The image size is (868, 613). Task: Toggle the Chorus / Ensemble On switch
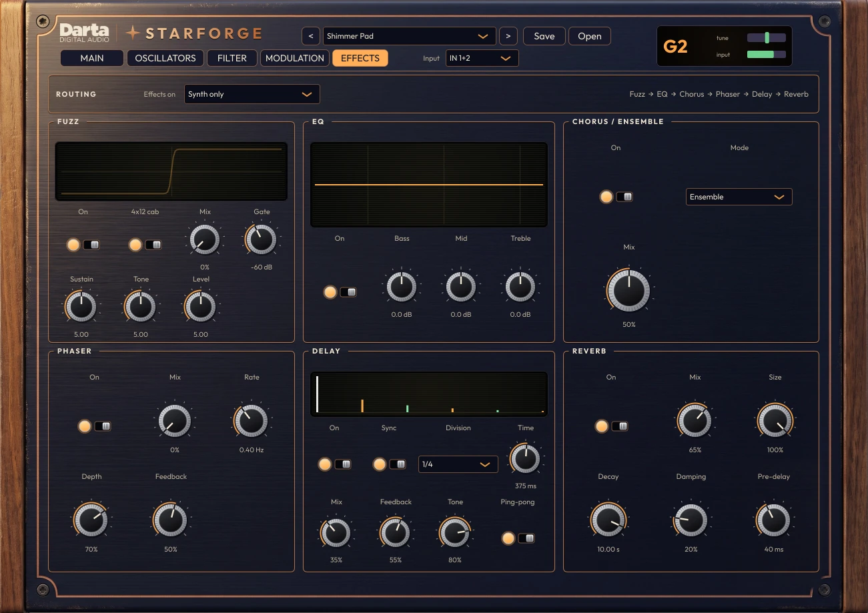coord(616,197)
